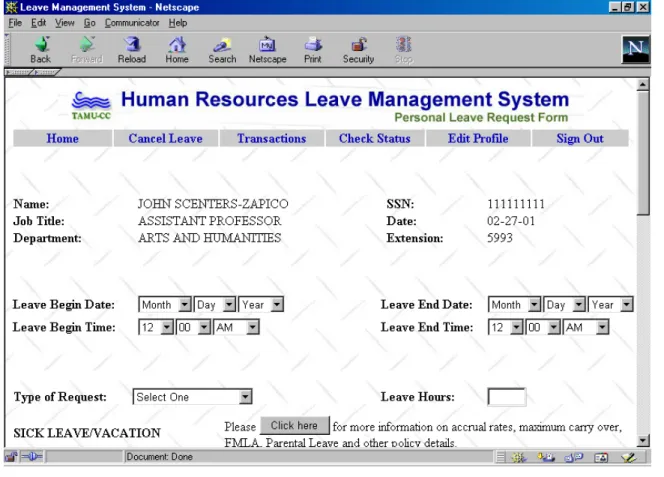Viewport: 664px width, 477px height.
Task: Open the Edit Profile link
Action: [x=478, y=139]
